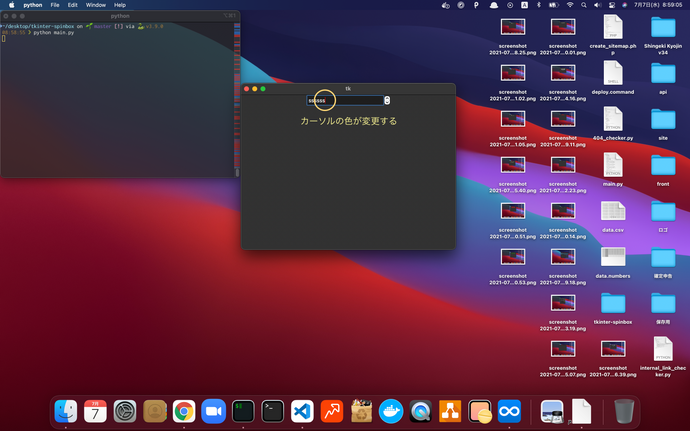Click the Wi-Fi status icon in the menu bar
Image resolution: width=690 pixels, height=431 pixels.
[570, 5]
